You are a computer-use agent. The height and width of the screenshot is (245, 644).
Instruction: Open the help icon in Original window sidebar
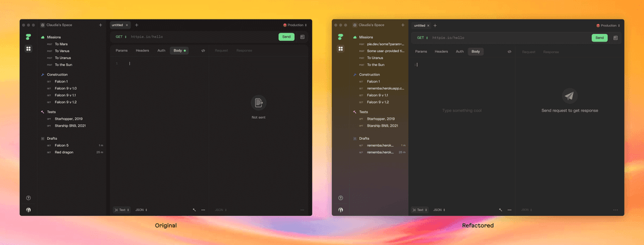click(x=28, y=198)
